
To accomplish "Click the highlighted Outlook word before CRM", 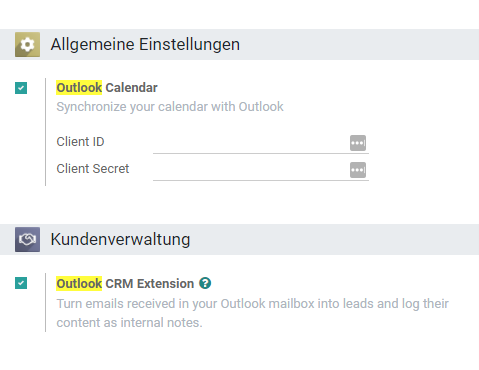I will tap(79, 283).
